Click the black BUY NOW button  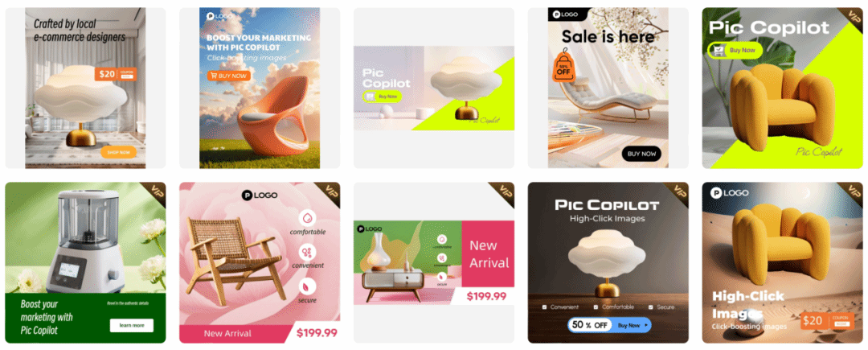point(641,154)
